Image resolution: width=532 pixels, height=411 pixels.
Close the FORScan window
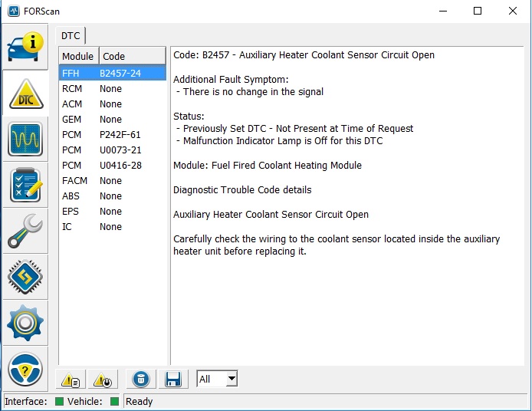pyautogui.click(x=513, y=11)
